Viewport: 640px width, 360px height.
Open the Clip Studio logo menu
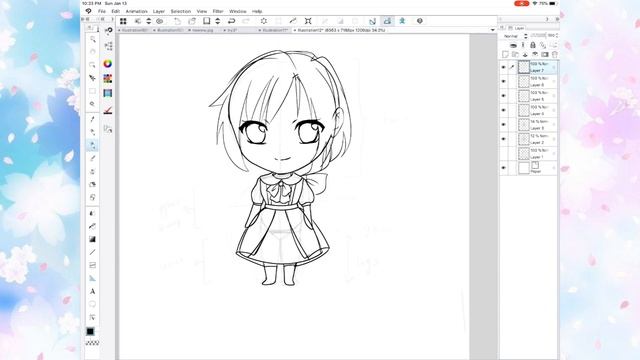tap(89, 11)
